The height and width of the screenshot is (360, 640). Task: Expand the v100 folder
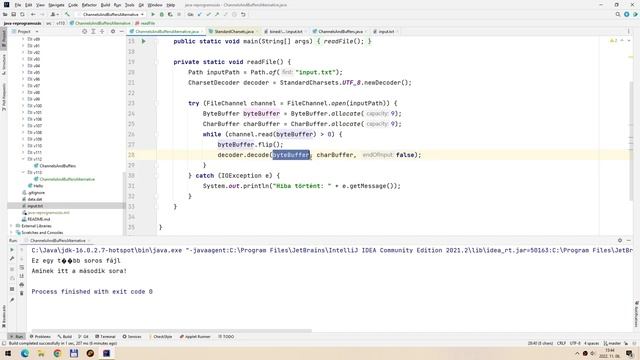coord(23,106)
